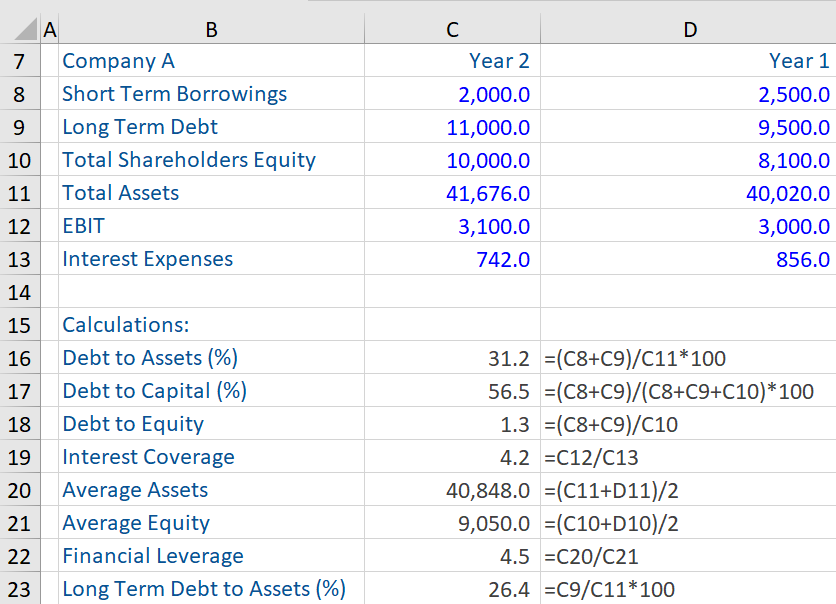Viewport: 836px width, 604px height.
Task: Select column C header
Action: click(x=452, y=29)
